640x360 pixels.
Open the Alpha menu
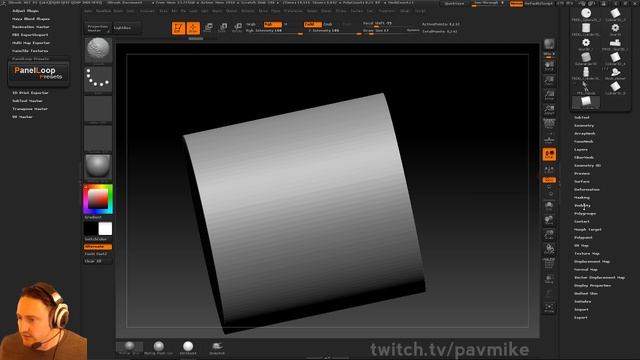click(x=88, y=11)
